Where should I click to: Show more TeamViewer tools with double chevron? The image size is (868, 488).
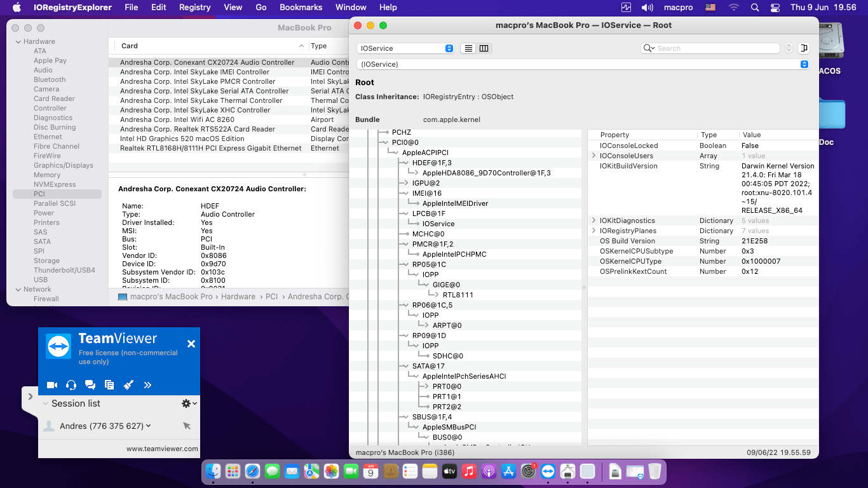pos(147,384)
